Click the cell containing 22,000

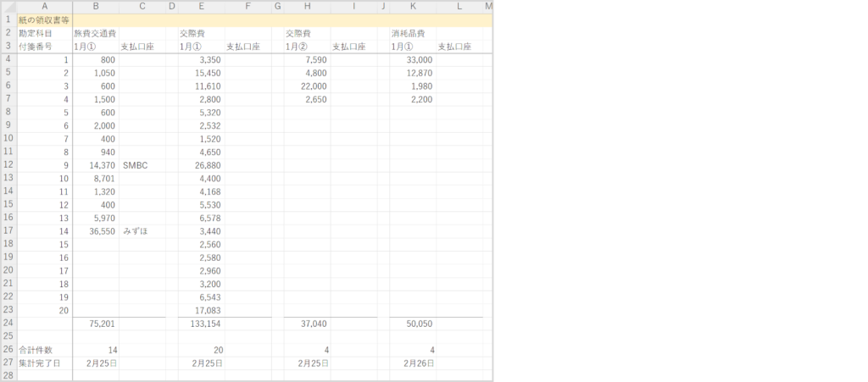point(307,86)
